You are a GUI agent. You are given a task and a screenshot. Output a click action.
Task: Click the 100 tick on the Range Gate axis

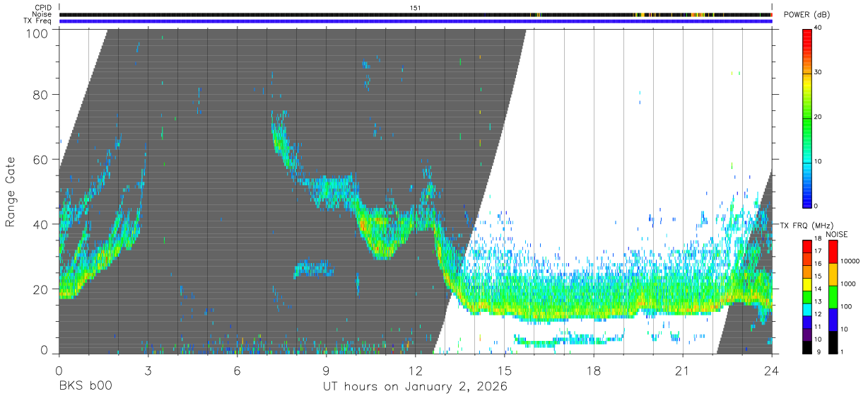click(x=37, y=33)
